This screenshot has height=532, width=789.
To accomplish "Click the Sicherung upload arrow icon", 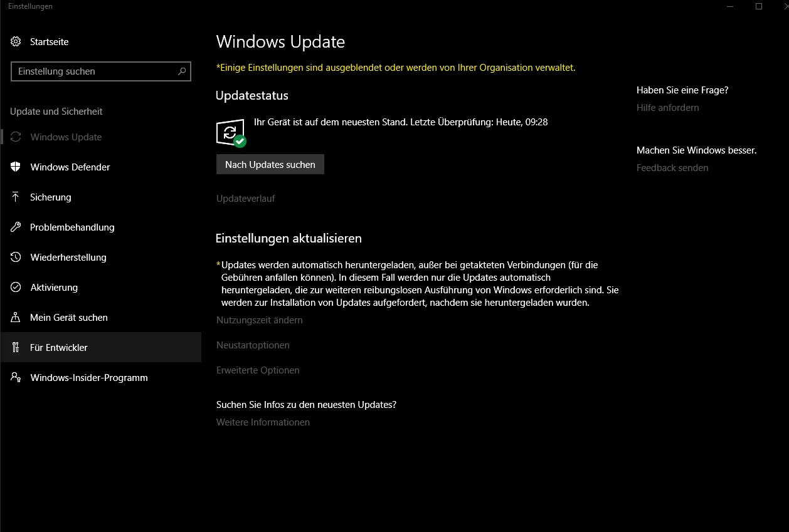I will [x=16, y=197].
